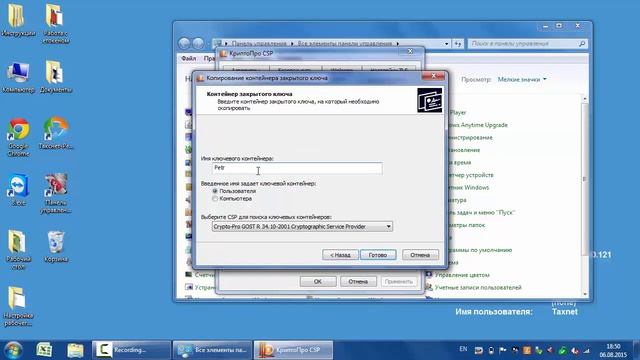Viewport: 640px width, 360px height.
Task: Click the clock and date in taskbar
Action: (x=613, y=350)
